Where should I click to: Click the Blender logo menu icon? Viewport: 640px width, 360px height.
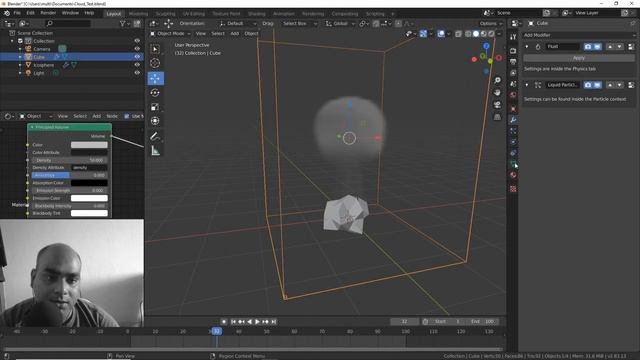[x=7, y=13]
